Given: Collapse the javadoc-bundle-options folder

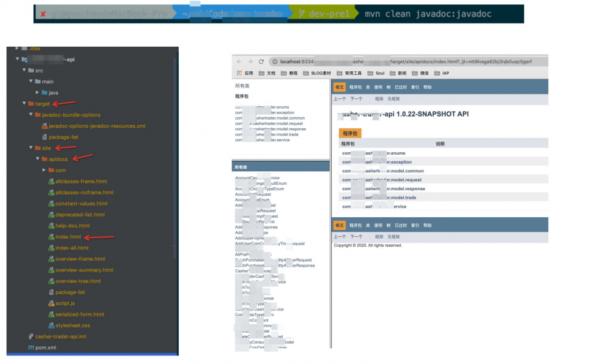Looking at the screenshot, I should 31,115.
